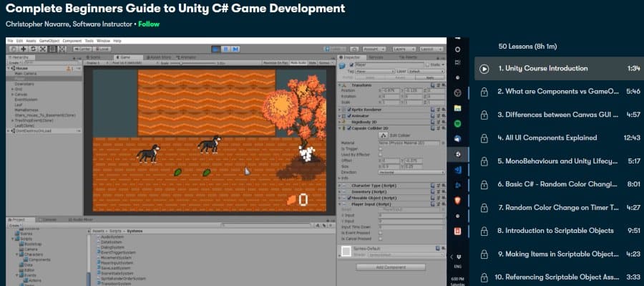The height and width of the screenshot is (286, 644).
Task: Toggle the Movable Object script checkbox
Action: pos(349,198)
